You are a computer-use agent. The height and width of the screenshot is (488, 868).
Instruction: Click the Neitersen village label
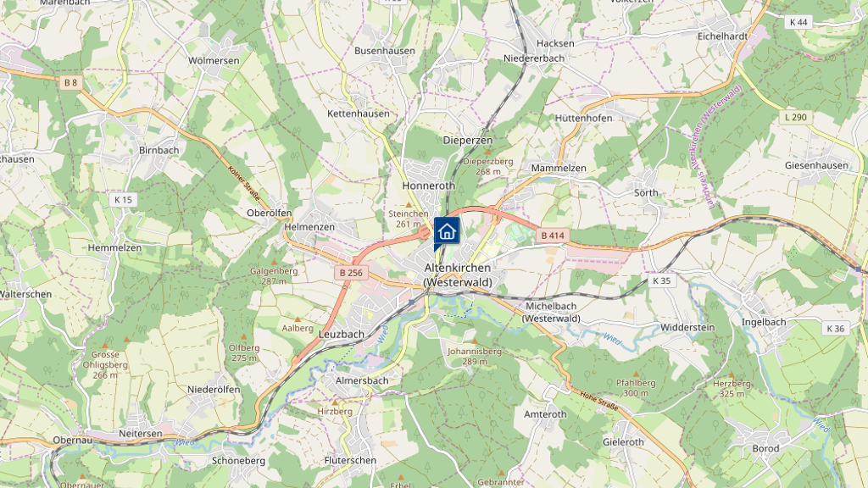141,433
